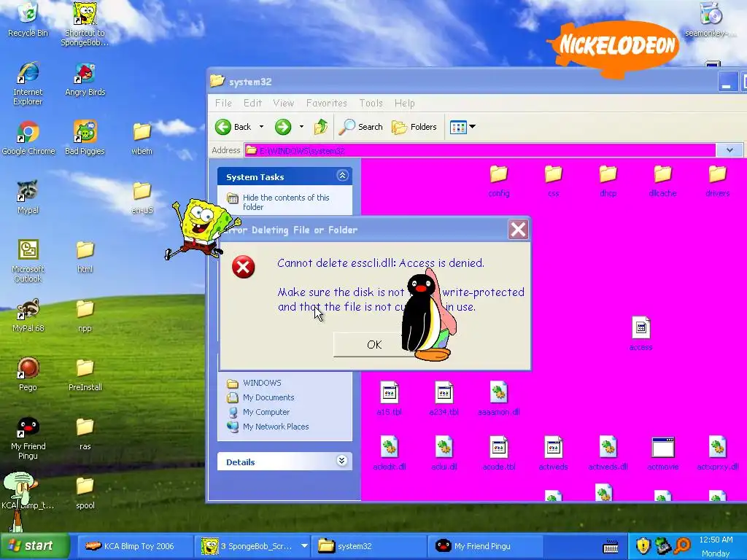Open the Help menu
This screenshot has height=560, width=747.
pyautogui.click(x=404, y=103)
